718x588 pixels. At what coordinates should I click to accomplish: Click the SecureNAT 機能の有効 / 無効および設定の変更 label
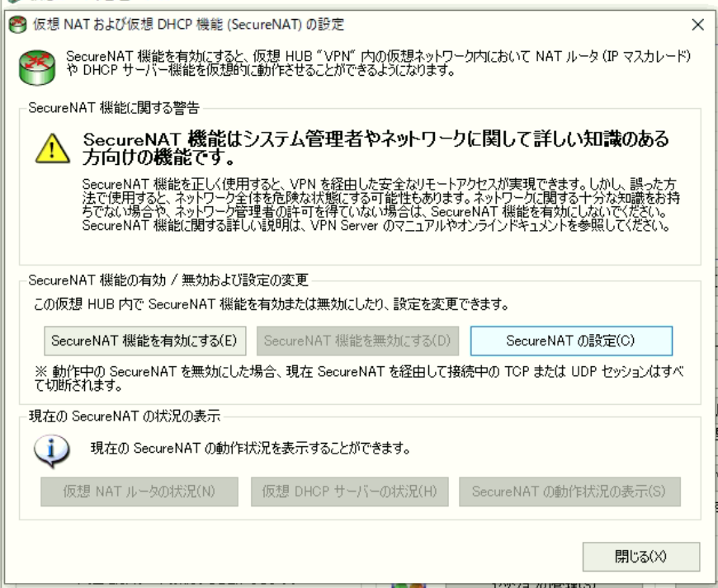pos(168,280)
